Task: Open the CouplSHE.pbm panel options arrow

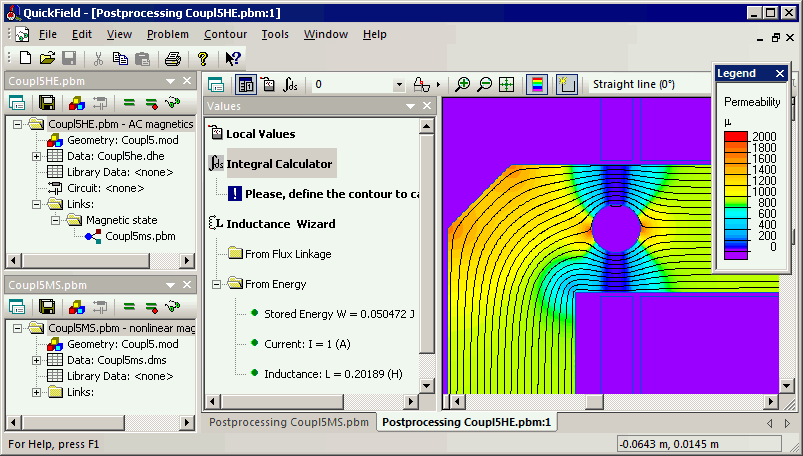Action: click(x=171, y=81)
